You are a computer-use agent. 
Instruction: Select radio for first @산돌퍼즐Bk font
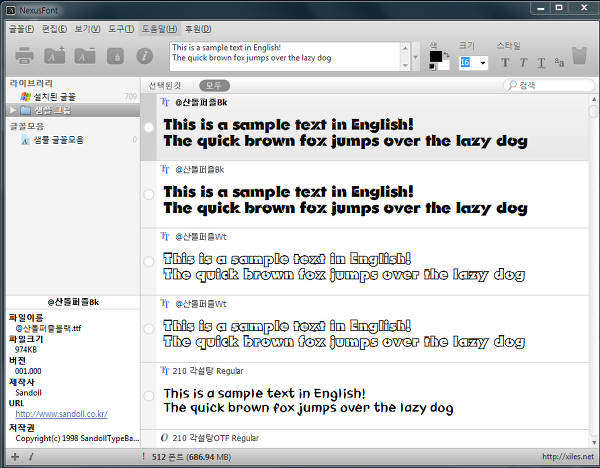tap(148, 127)
